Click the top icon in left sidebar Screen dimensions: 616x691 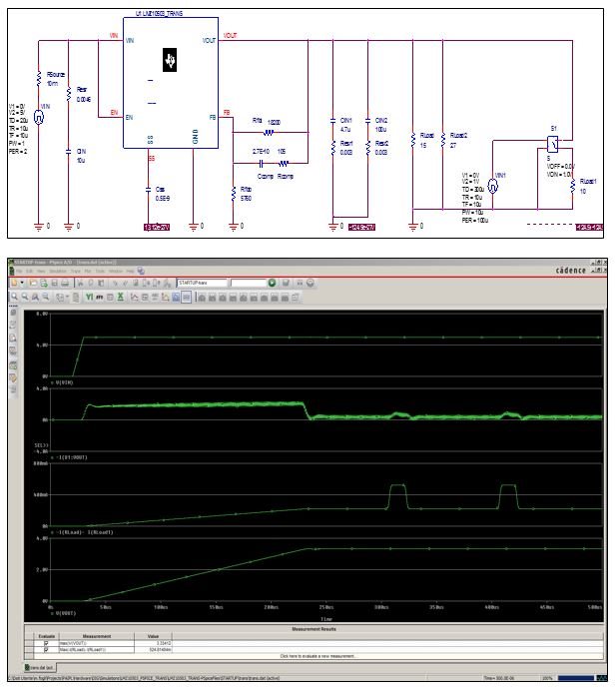coord(13,313)
